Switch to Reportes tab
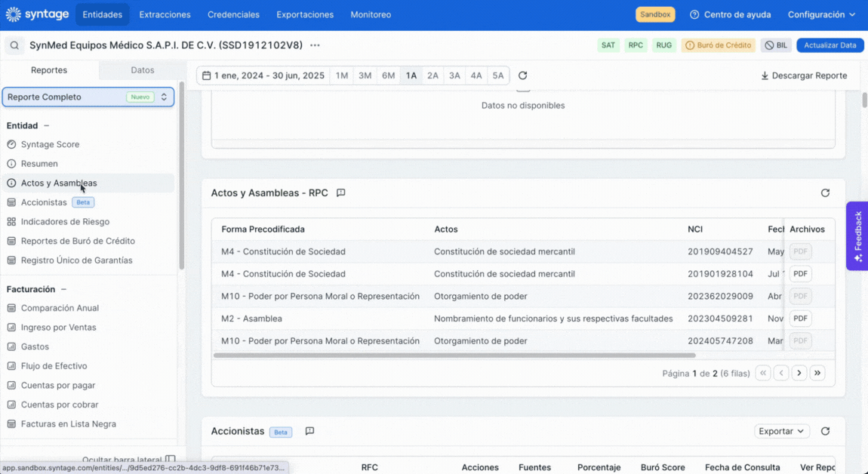 click(49, 70)
